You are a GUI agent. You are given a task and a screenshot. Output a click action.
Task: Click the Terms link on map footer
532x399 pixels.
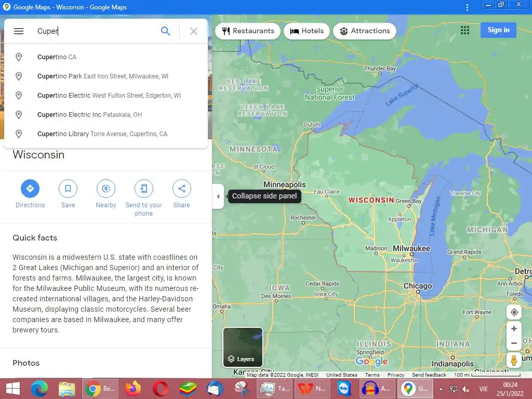(x=372, y=375)
